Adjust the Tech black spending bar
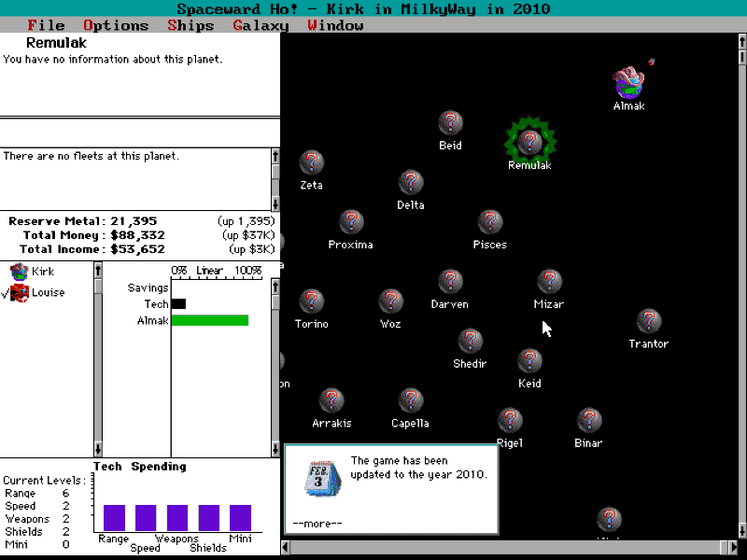 [x=178, y=304]
